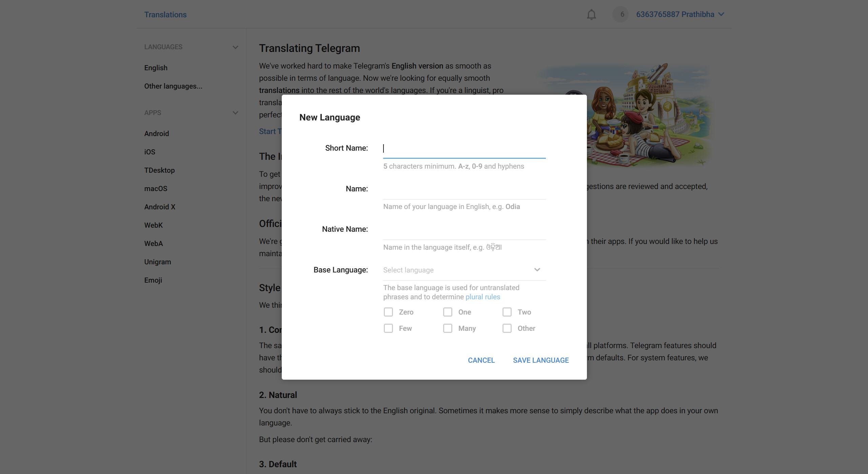868x474 pixels.
Task: Enable the Two plural checkbox
Action: coord(507,312)
